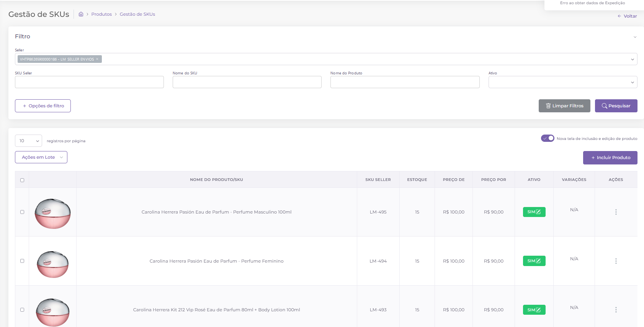This screenshot has height=327, width=644.
Task: Collapse the Filtro panel chevron
Action: [635, 37]
